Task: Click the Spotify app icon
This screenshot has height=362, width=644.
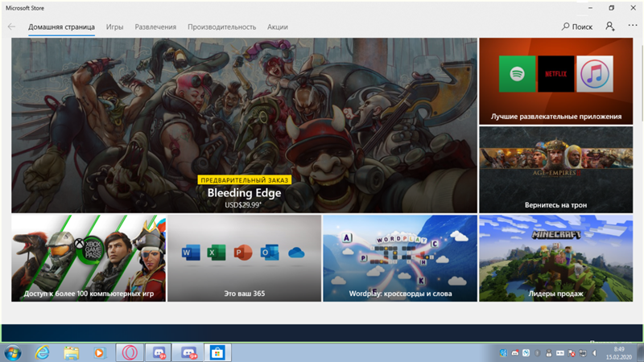Action: [517, 74]
